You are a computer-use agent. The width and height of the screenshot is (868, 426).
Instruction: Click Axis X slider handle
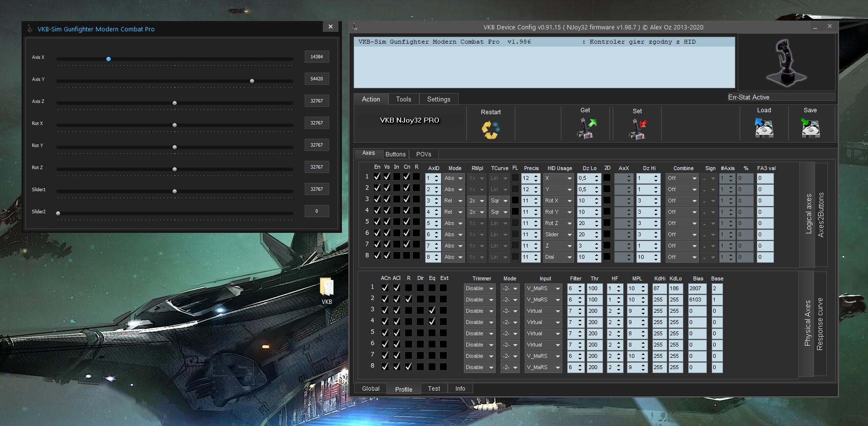point(108,59)
